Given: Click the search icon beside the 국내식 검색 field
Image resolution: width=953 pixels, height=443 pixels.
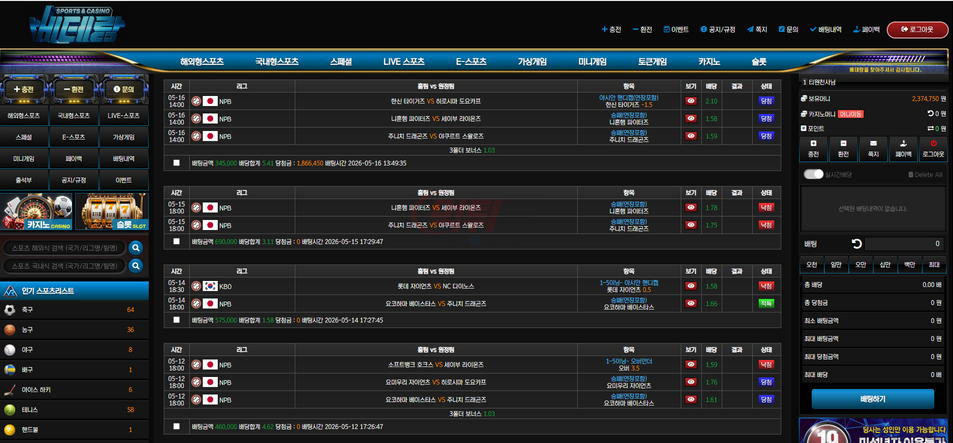Looking at the screenshot, I should pyautogui.click(x=136, y=266).
